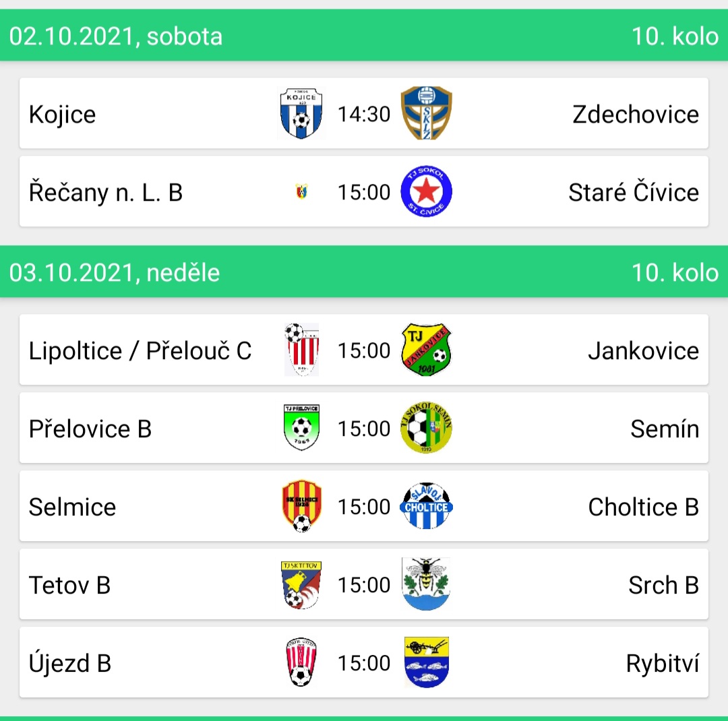
Task: Open the Selmice home team name
Action: tap(72, 507)
